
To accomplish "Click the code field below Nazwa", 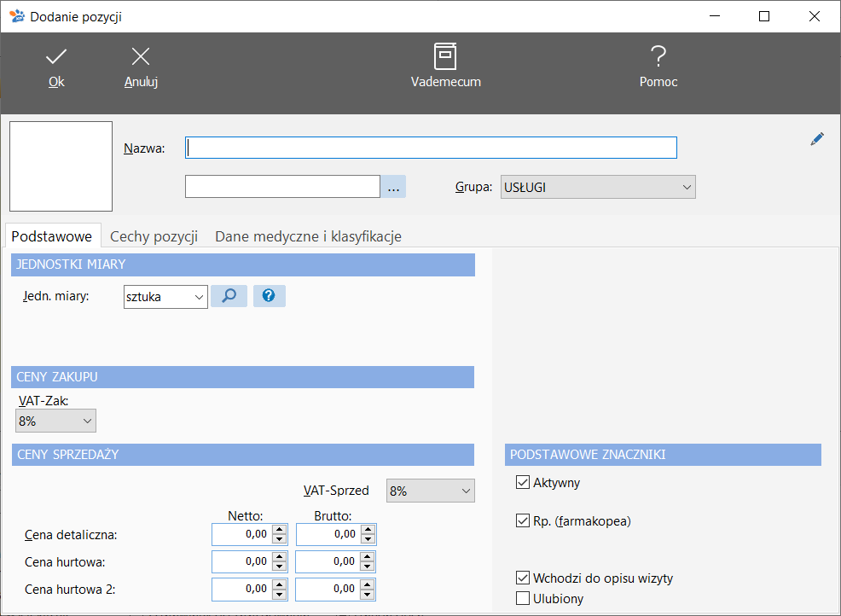I will [282, 187].
